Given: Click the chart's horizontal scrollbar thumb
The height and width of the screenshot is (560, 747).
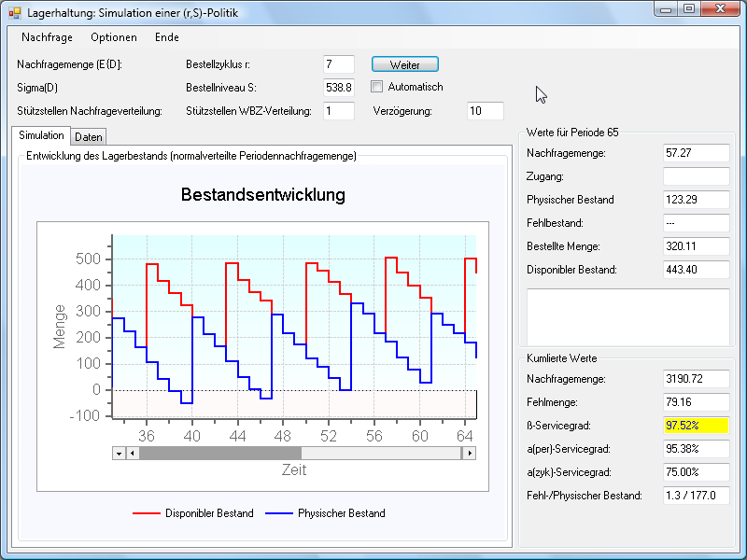Looking at the screenshot, I should point(219,453).
